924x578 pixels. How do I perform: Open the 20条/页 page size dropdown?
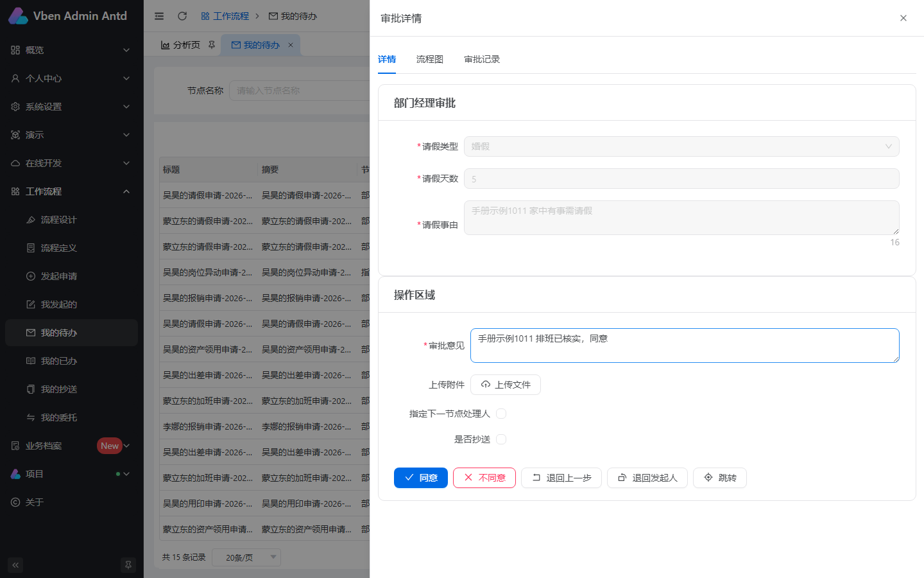click(246, 557)
